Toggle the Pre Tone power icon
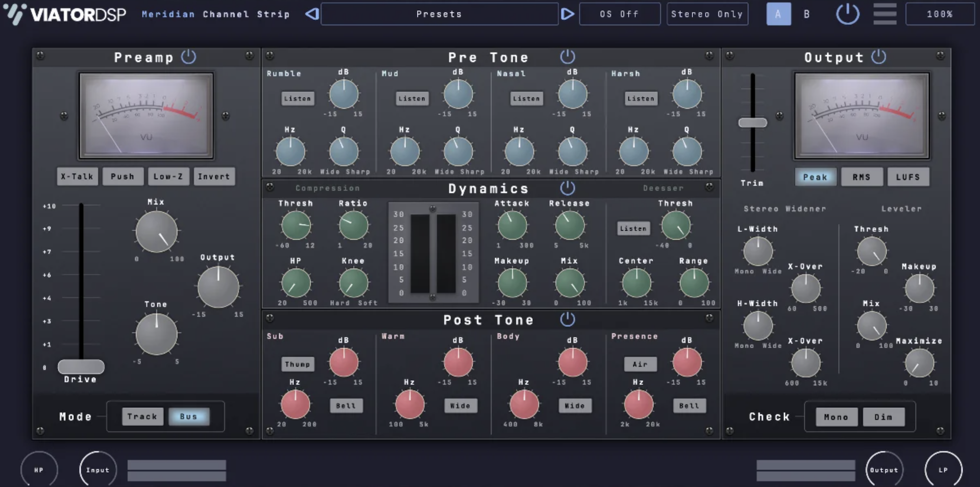 tap(568, 57)
